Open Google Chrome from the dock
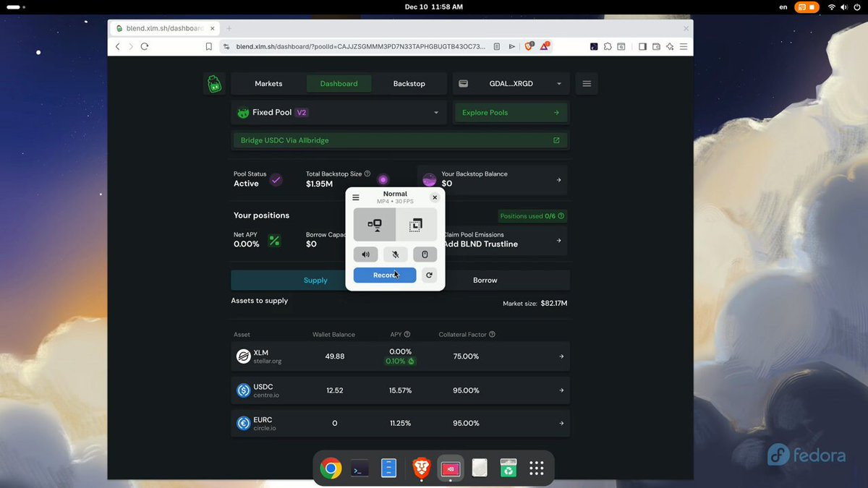The image size is (868, 488). [x=331, y=469]
